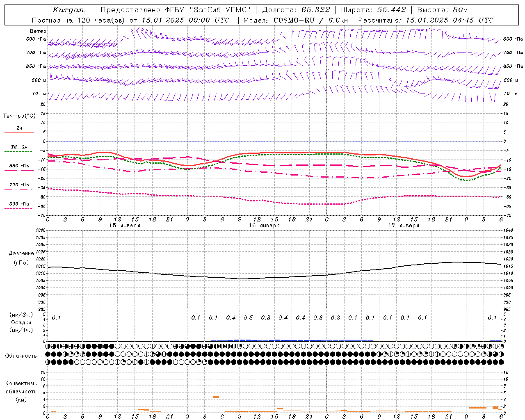Screen dimensions: 525x420
Task: Click the '700 гПа' temperature legend entry
Action: click(x=19, y=185)
